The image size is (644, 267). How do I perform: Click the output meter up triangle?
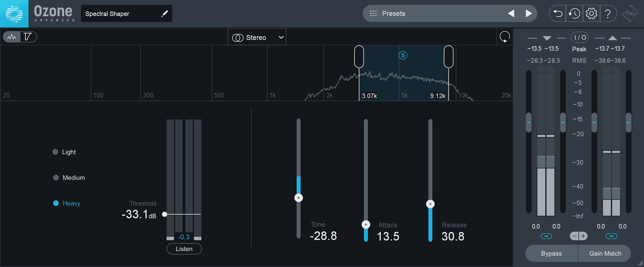click(612, 38)
